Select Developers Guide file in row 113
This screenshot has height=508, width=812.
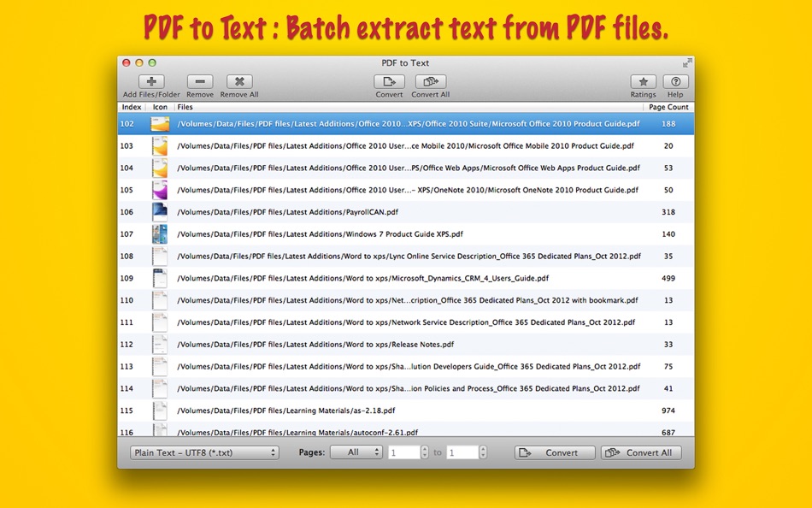(x=406, y=367)
